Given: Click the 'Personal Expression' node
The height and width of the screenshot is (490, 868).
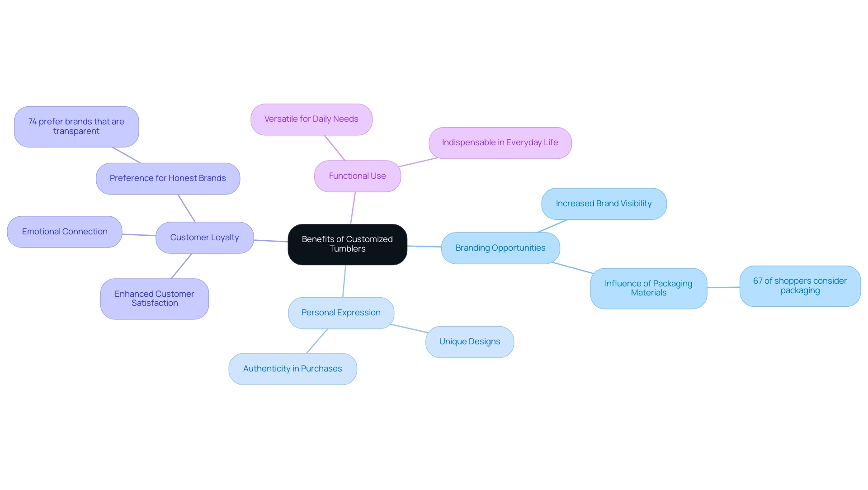Looking at the screenshot, I should coord(340,312).
